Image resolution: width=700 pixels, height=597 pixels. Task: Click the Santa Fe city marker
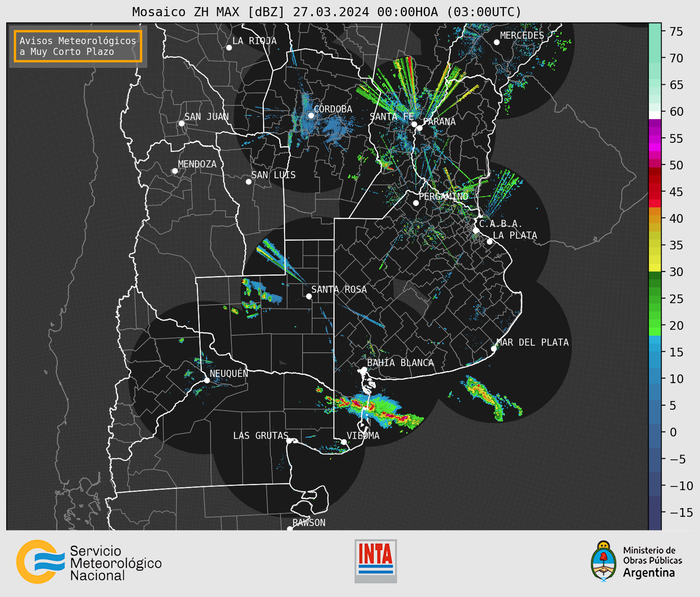(414, 124)
